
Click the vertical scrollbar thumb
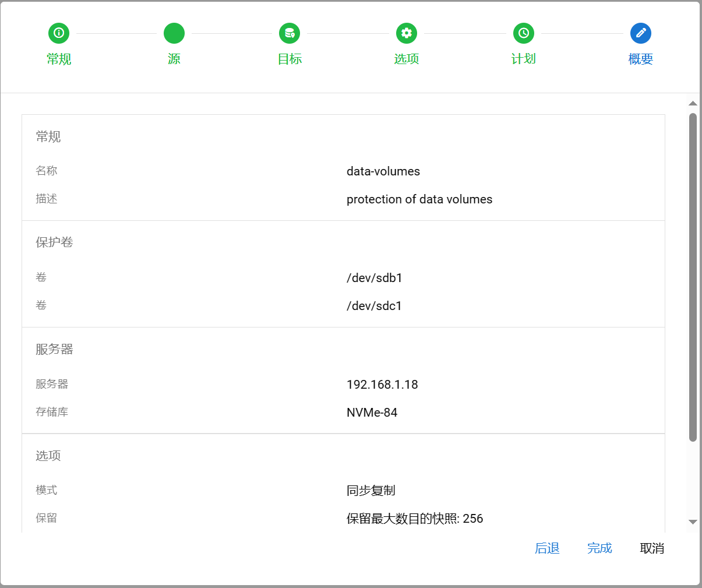point(693,277)
